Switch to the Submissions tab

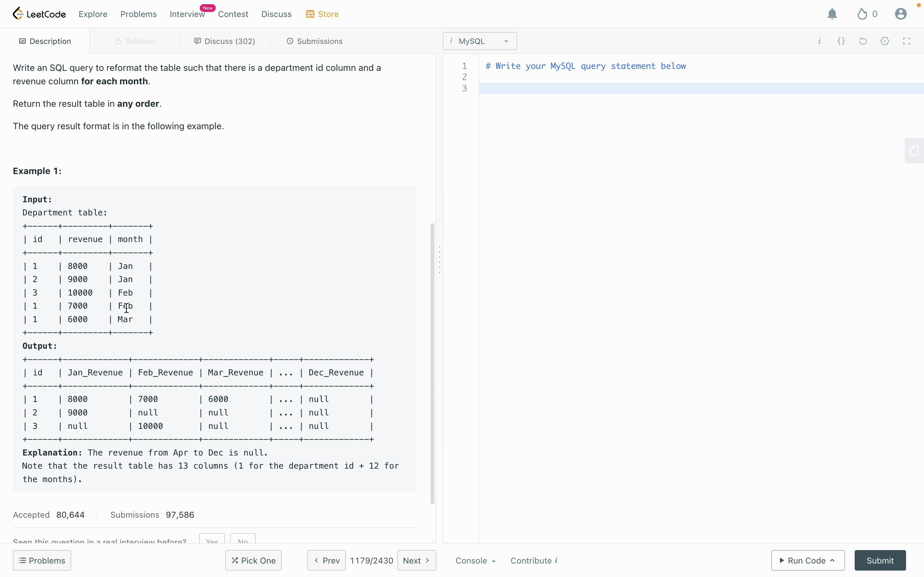[x=319, y=40]
